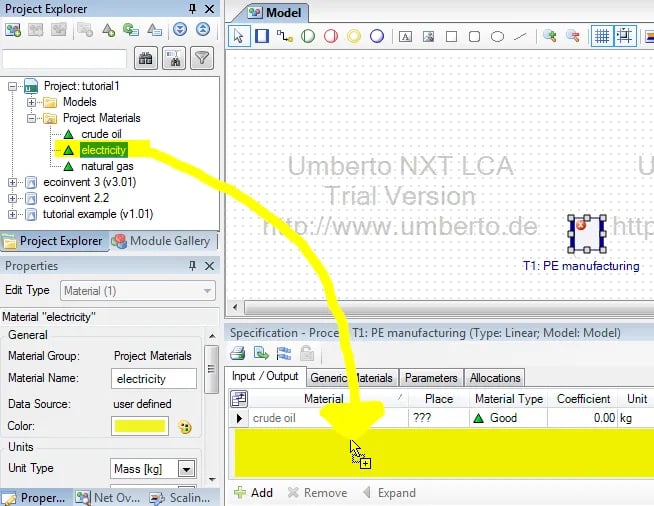
Task: Expand the ecoinvent 2.2 database
Action: click(x=13, y=198)
